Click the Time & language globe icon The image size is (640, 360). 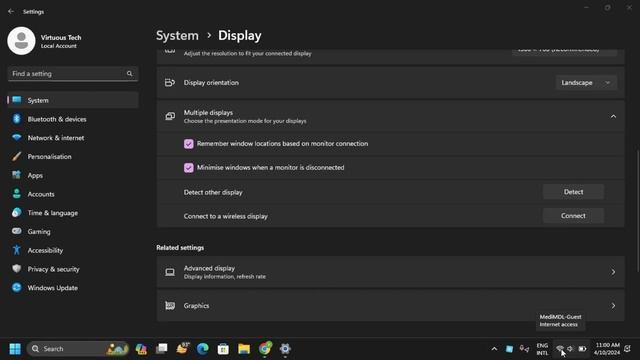(16, 213)
